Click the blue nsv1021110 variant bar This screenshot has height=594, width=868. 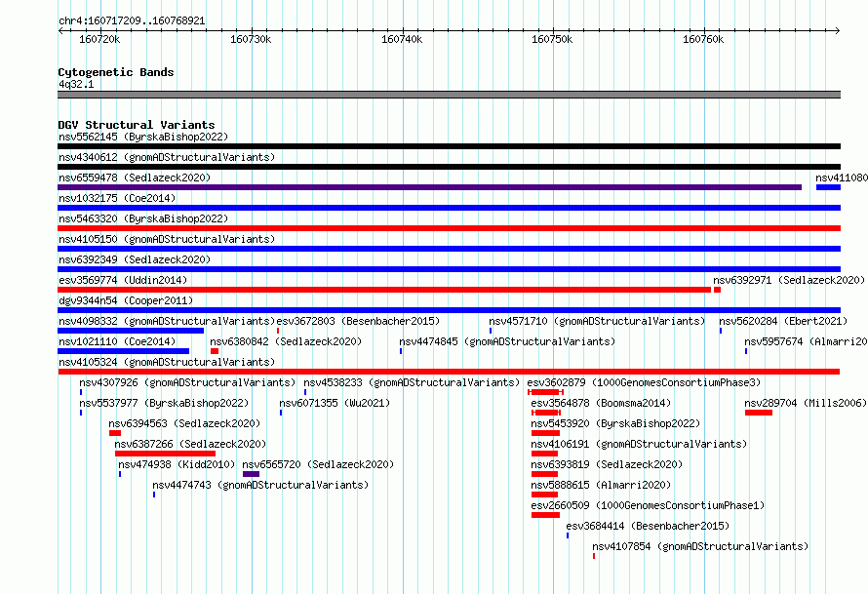pyautogui.click(x=124, y=351)
